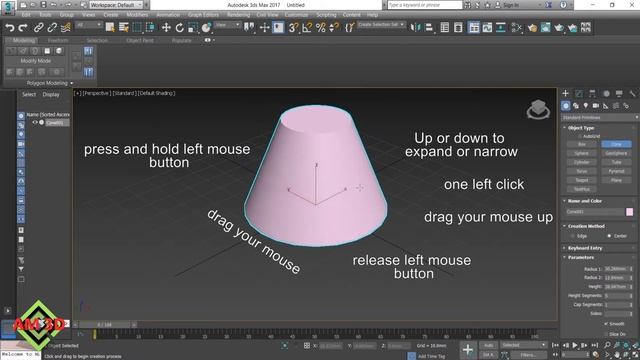Select the Edge creation method radio
The height and width of the screenshot is (360, 640).
pos(572,236)
